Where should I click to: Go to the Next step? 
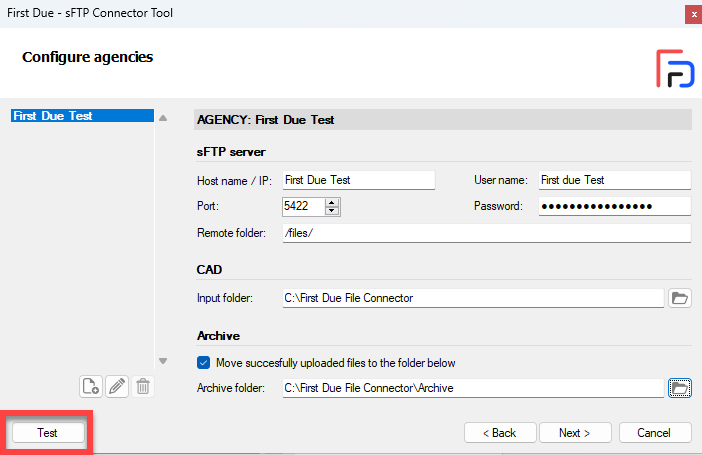click(x=575, y=433)
